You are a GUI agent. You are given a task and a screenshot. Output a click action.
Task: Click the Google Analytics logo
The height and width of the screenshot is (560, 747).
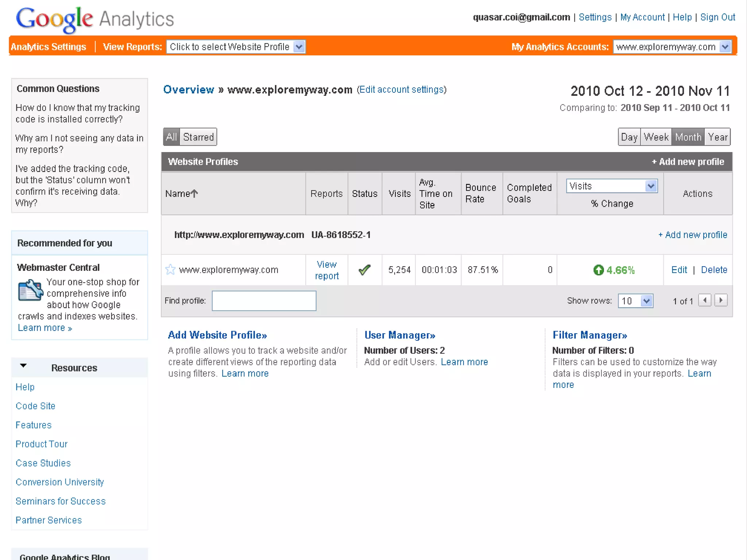click(x=95, y=19)
